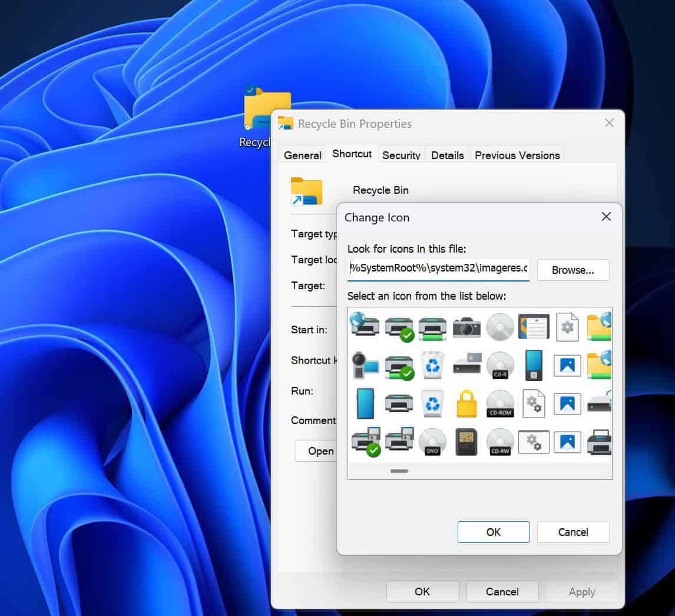Confirm icon choice with OK in Change Icon
Screen dimensions: 675x616
point(494,532)
